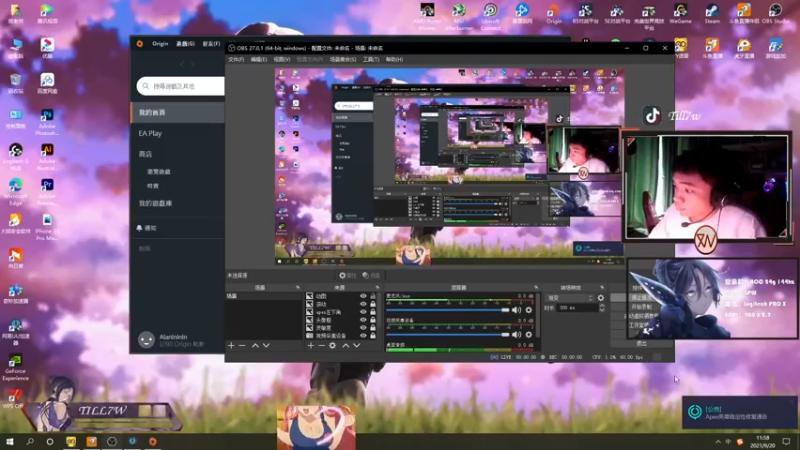Move the selected source up in OBS
This screenshot has height=450, width=800.
point(345,345)
